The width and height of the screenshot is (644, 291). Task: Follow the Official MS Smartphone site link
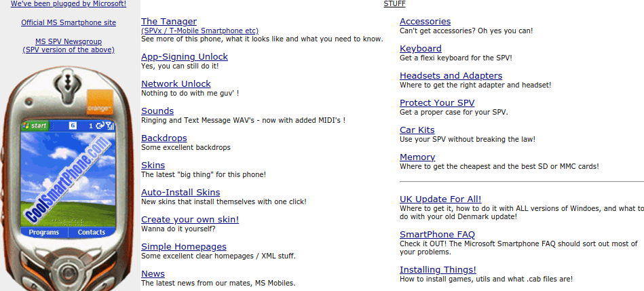pos(69,23)
